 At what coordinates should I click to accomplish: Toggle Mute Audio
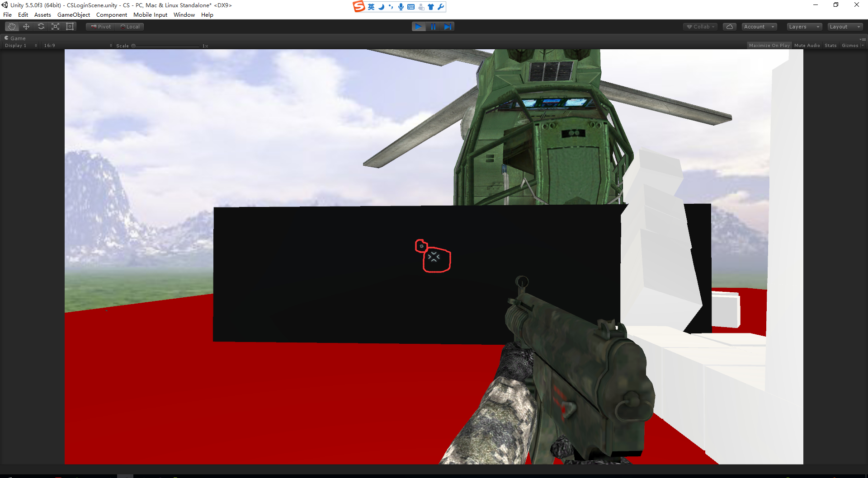(807, 46)
